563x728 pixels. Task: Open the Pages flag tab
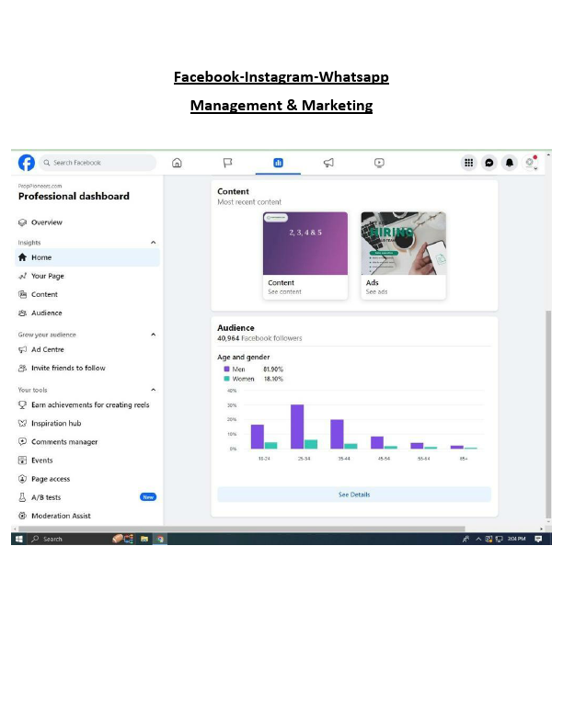[x=227, y=163]
